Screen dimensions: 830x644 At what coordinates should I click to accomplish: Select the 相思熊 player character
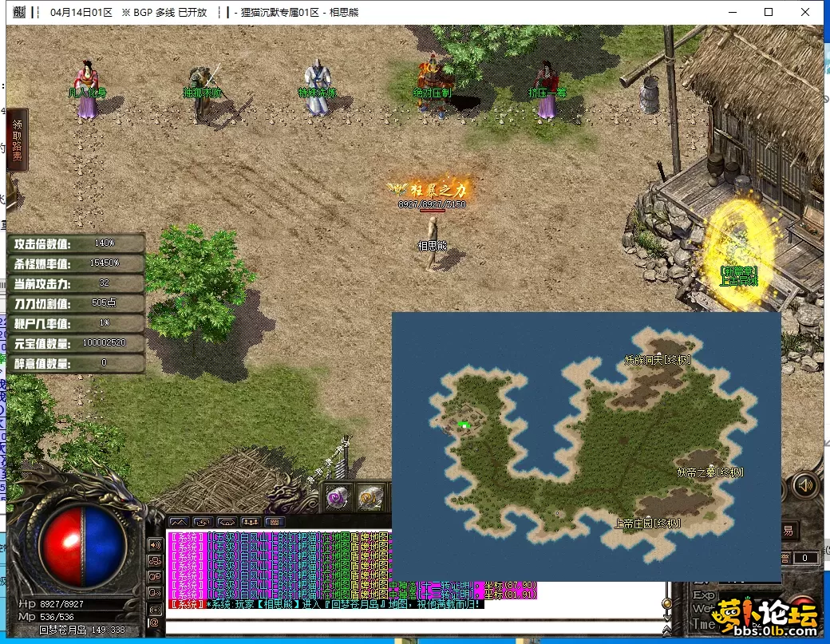(x=433, y=244)
